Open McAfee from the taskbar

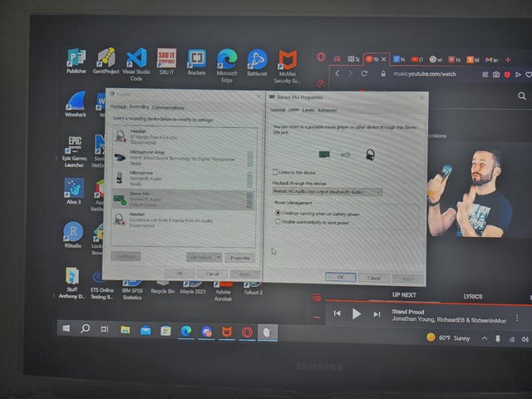pos(227,332)
